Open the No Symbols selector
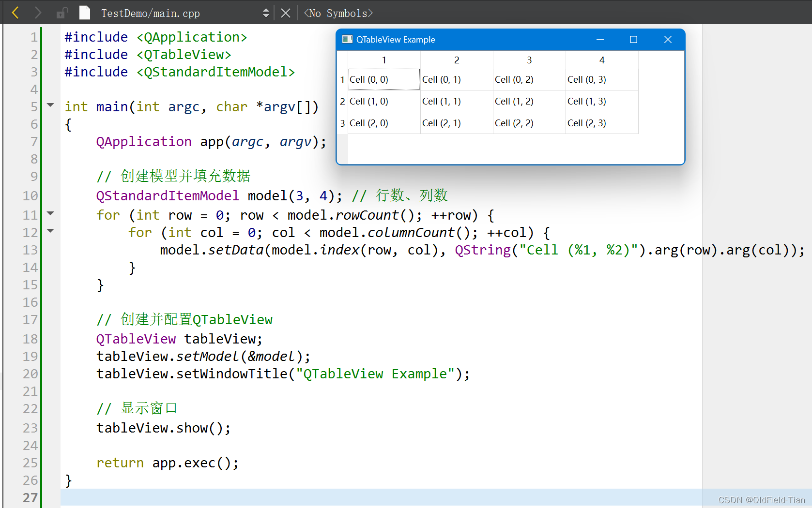This screenshot has width=812, height=508. pos(338,13)
